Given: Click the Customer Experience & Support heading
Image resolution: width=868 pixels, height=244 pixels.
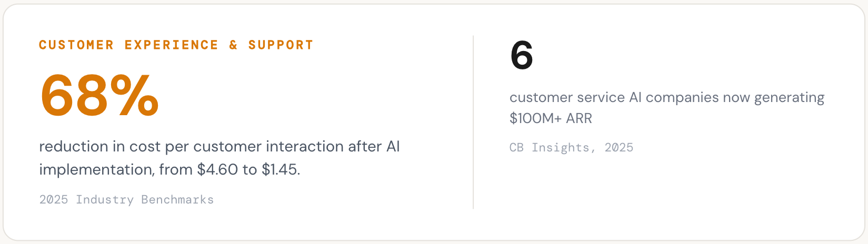Looking at the screenshot, I should (176, 45).
